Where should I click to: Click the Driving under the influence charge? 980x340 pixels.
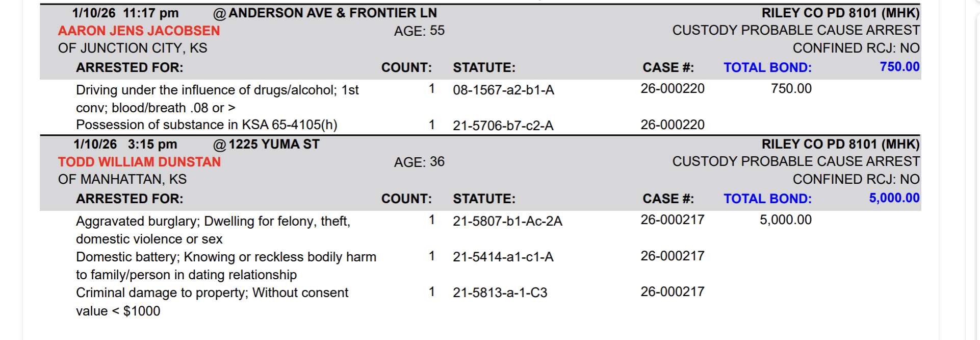(x=217, y=90)
